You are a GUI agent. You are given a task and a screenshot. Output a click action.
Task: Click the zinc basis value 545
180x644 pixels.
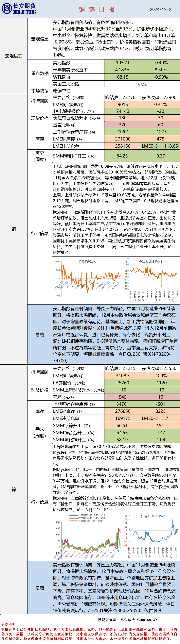click(x=123, y=397)
